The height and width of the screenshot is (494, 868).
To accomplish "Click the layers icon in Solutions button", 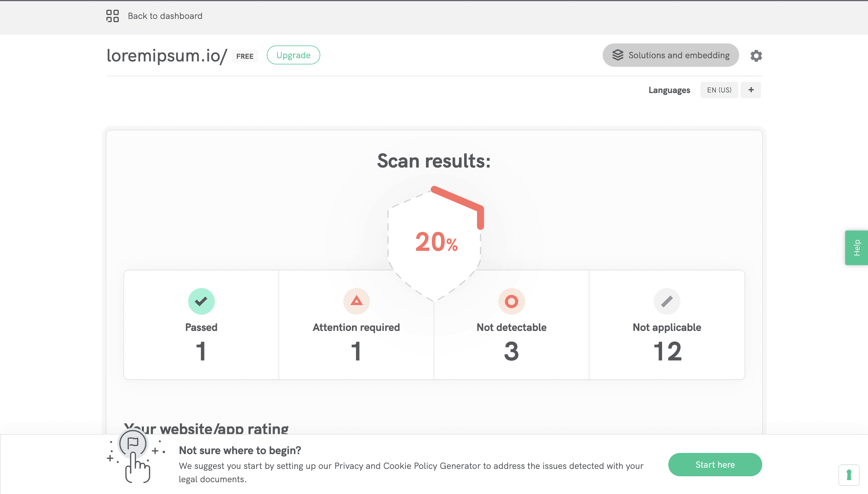I will pyautogui.click(x=618, y=55).
